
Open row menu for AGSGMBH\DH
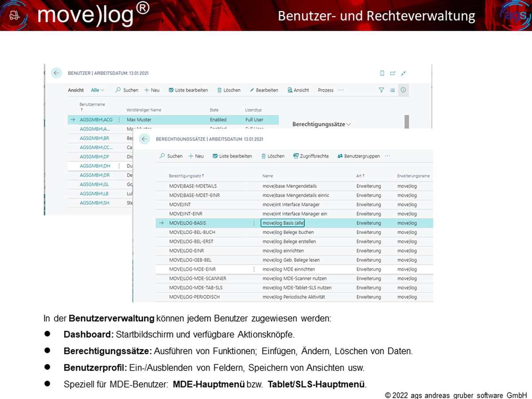pyautogui.click(x=119, y=166)
